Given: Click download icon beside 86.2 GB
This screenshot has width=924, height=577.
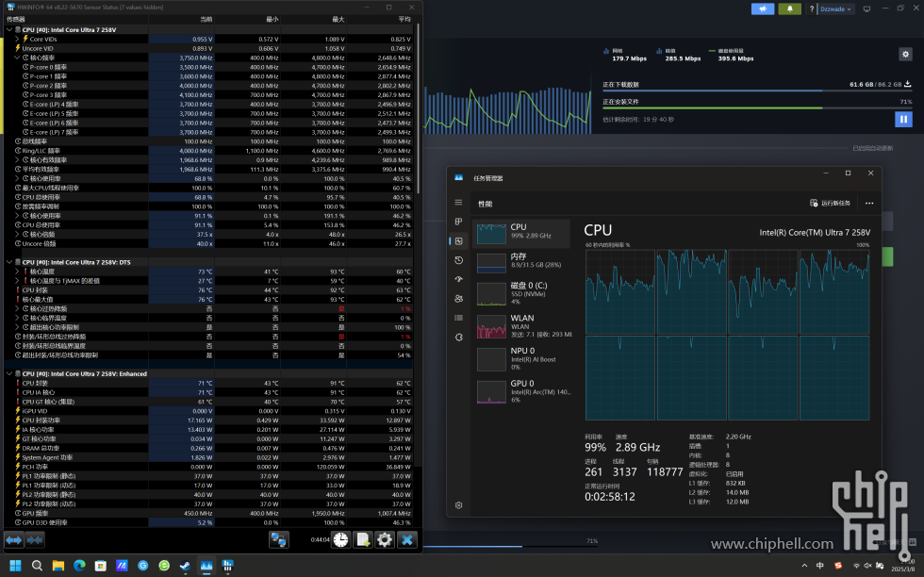Looking at the screenshot, I should 907,84.
